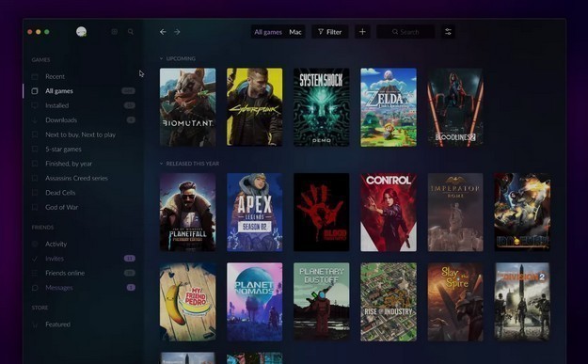
Task: Select the All games tab
Action: tap(268, 32)
